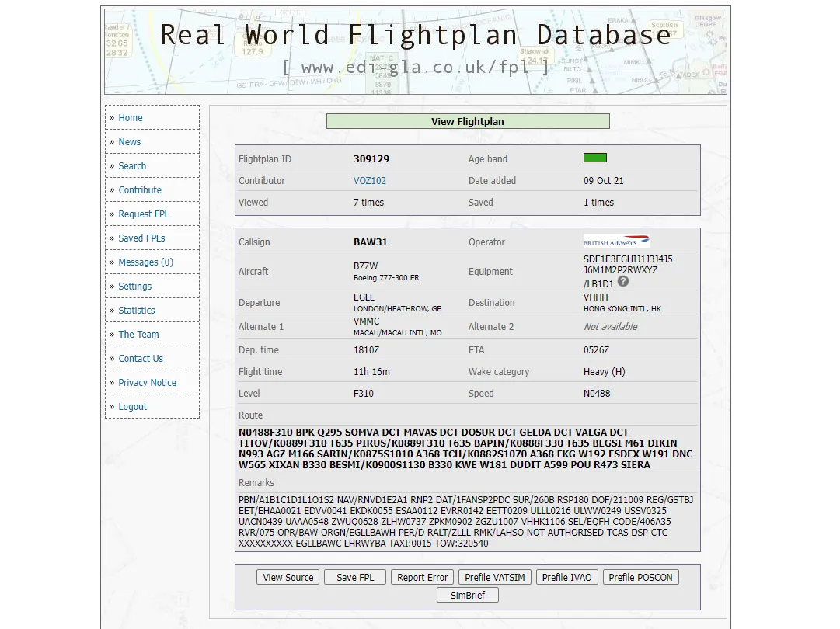The height and width of the screenshot is (629, 840).
Task: View Saved FPLs list
Action: point(141,238)
